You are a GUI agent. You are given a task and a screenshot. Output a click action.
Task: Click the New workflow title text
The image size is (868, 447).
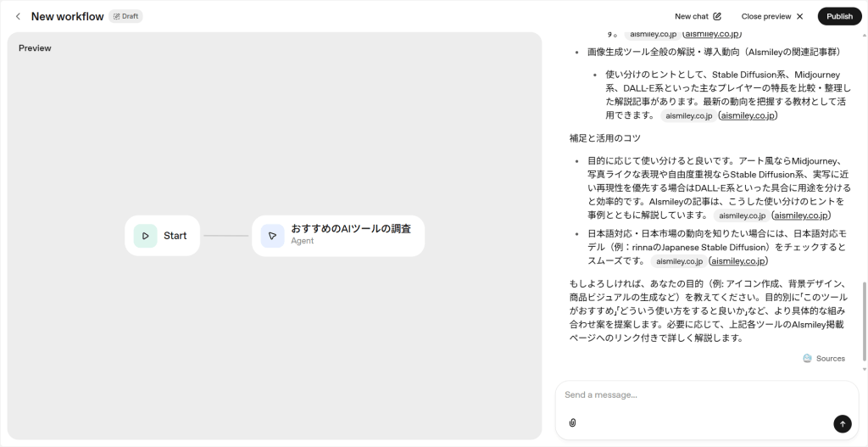(67, 16)
